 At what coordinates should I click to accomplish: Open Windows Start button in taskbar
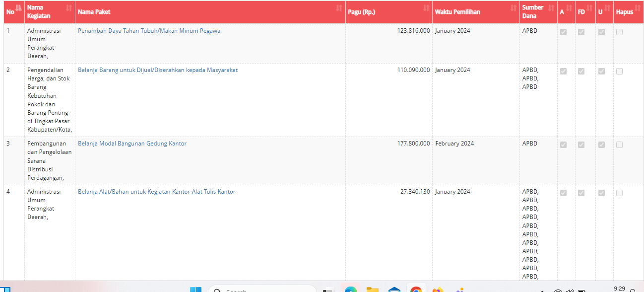tap(195, 290)
